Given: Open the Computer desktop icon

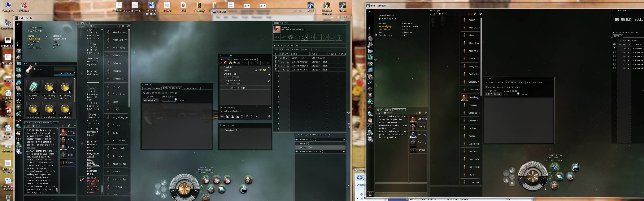Looking at the screenshot, I should tap(8, 7).
